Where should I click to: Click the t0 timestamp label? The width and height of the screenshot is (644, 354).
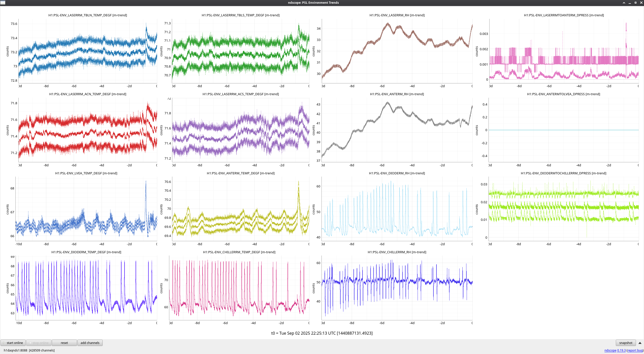pyautogui.click(x=322, y=333)
